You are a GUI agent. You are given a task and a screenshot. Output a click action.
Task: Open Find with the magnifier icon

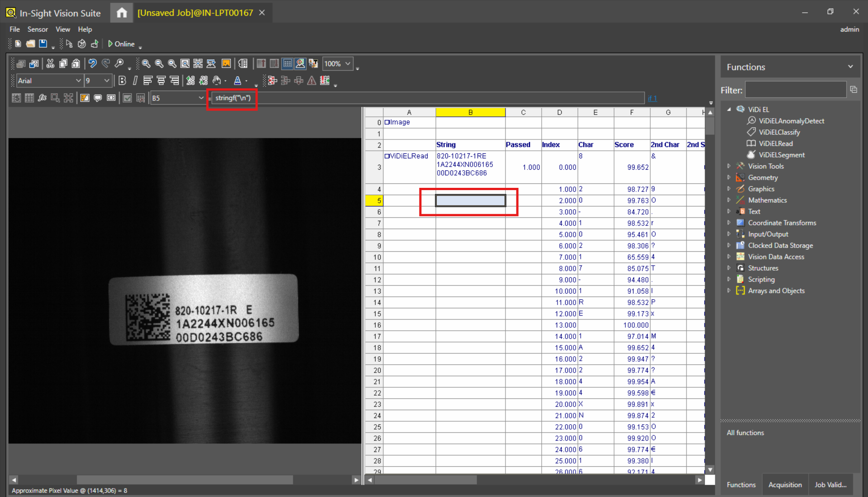[x=119, y=64]
